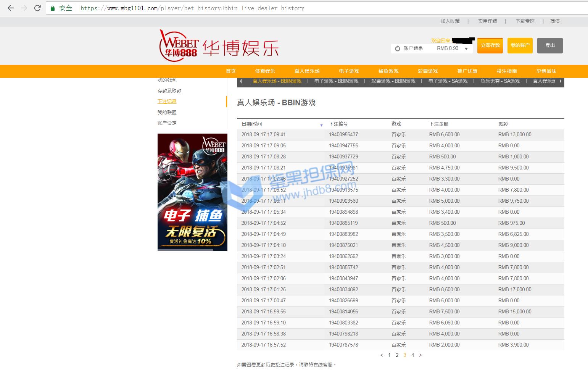Open 推广优惠 menu item

click(x=467, y=71)
